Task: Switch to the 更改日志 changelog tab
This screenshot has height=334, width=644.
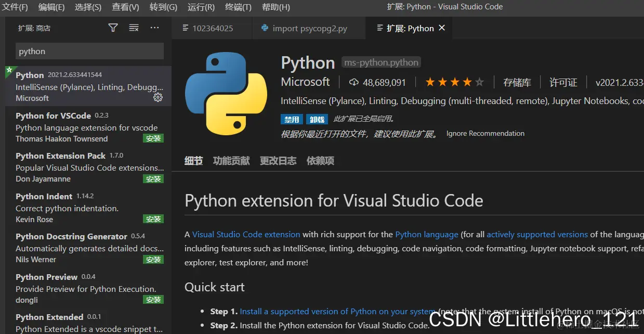Action: pos(278,161)
